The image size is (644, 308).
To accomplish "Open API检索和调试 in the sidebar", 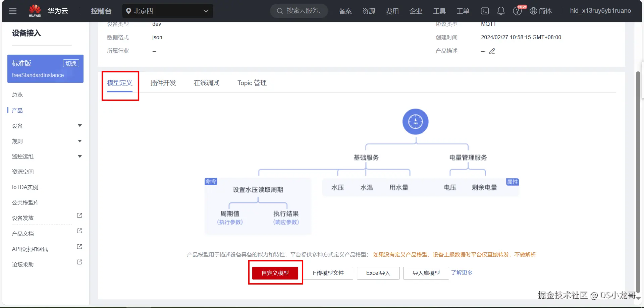I will point(30,249).
